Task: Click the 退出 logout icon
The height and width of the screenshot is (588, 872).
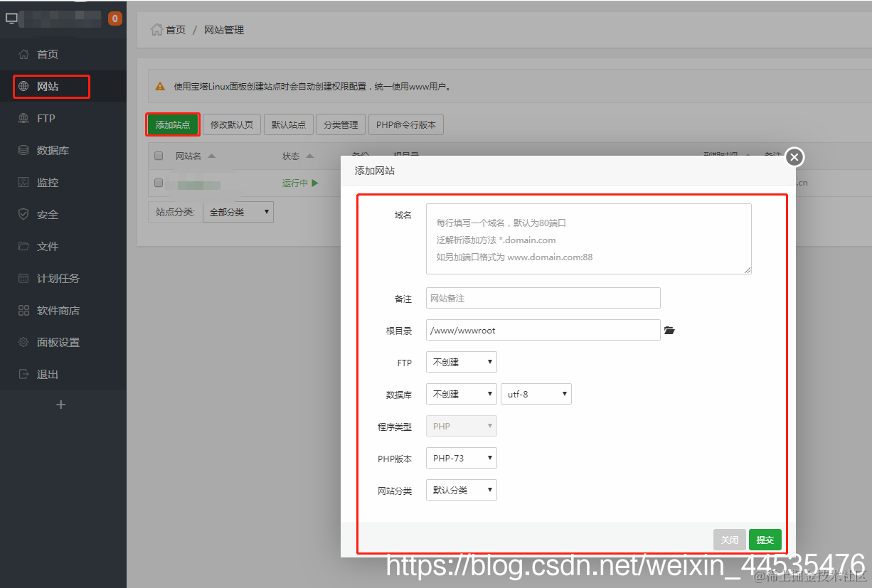Action: (x=23, y=374)
